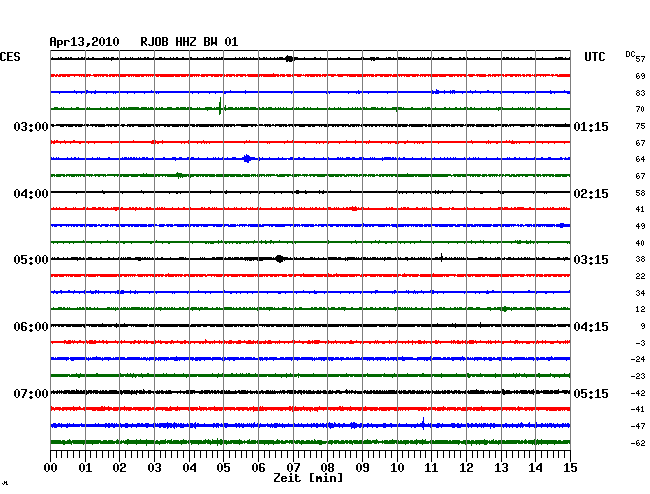Click the DC offset value 83
This screenshot has width=650, height=494.
640,93
